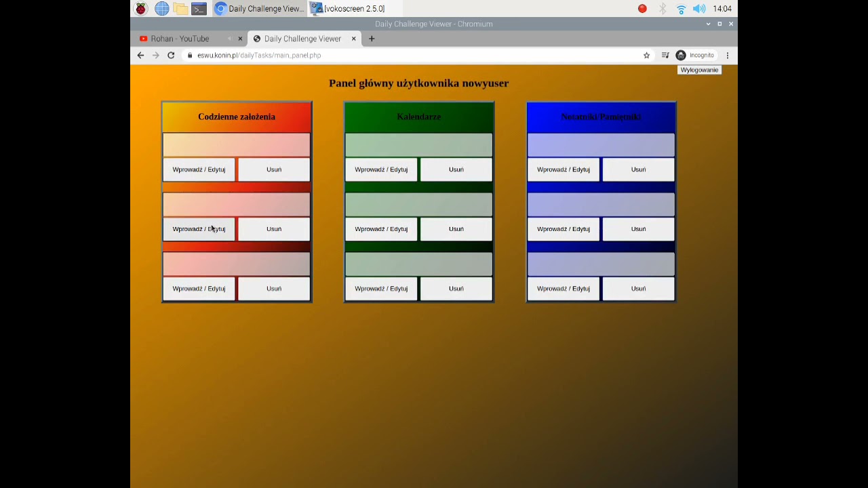Click first entry field in Kalendarze
Image resolution: width=868 pixels, height=488 pixels.
click(x=419, y=144)
